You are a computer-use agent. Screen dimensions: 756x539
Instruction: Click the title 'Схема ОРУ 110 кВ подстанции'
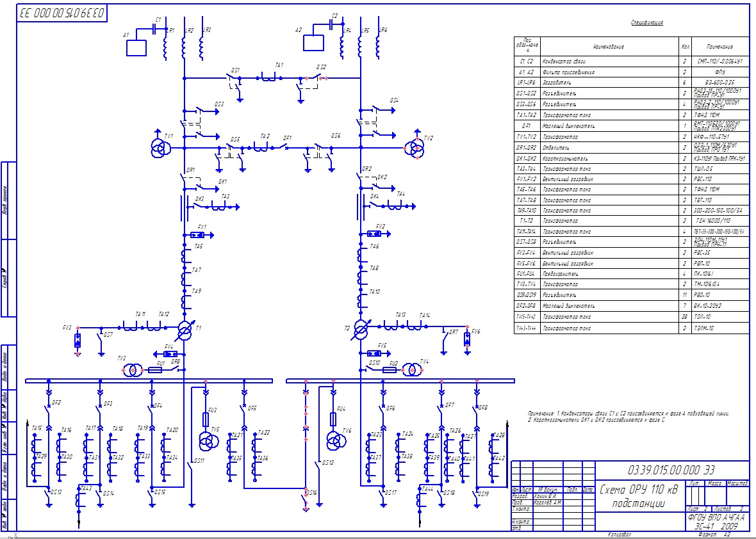[x=639, y=497]
